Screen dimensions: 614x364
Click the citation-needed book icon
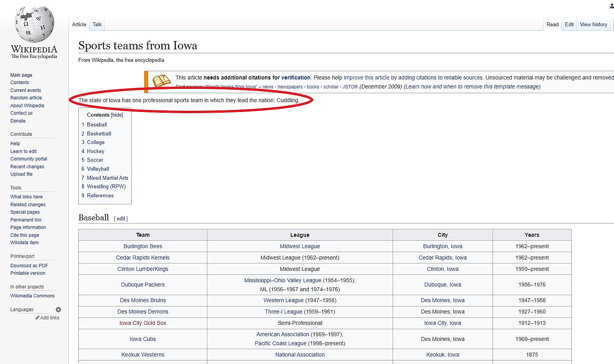click(162, 81)
